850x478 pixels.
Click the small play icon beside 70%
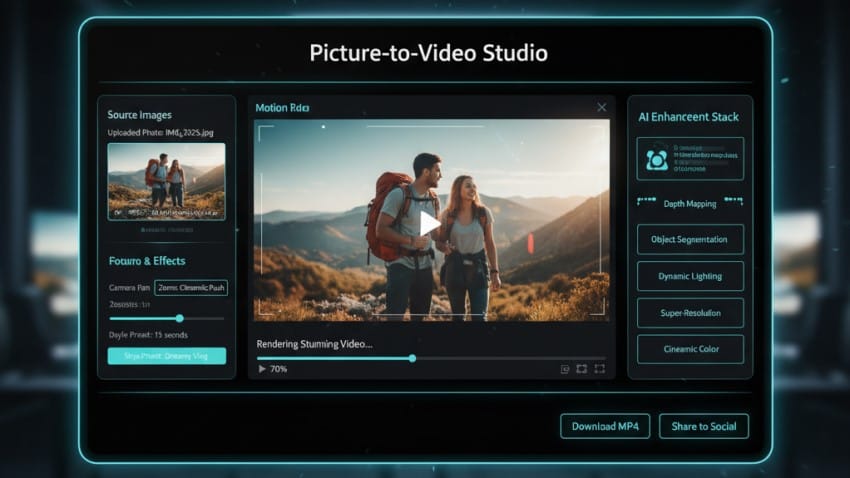coord(262,369)
